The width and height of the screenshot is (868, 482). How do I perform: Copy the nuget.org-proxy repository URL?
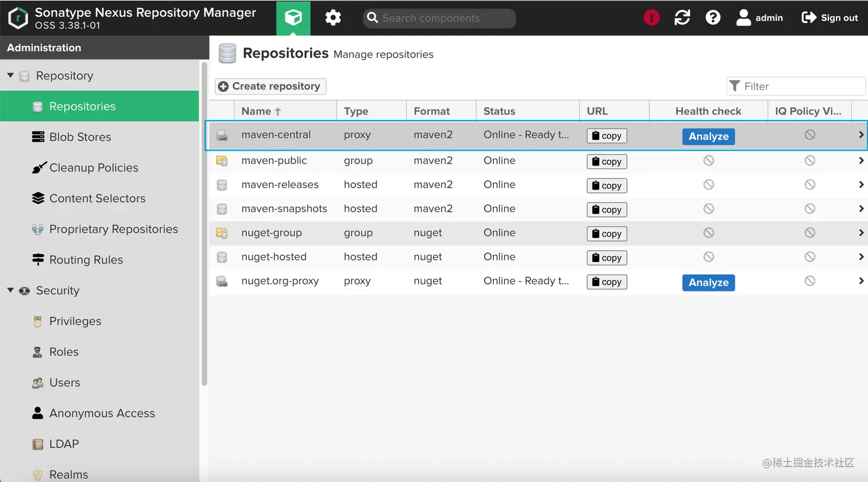point(607,282)
